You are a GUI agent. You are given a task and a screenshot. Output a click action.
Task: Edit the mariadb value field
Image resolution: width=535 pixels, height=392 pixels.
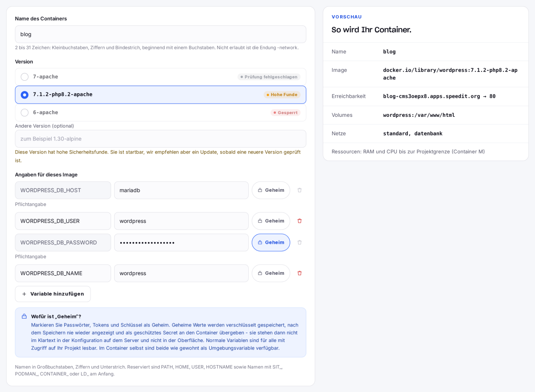pyautogui.click(x=181, y=190)
